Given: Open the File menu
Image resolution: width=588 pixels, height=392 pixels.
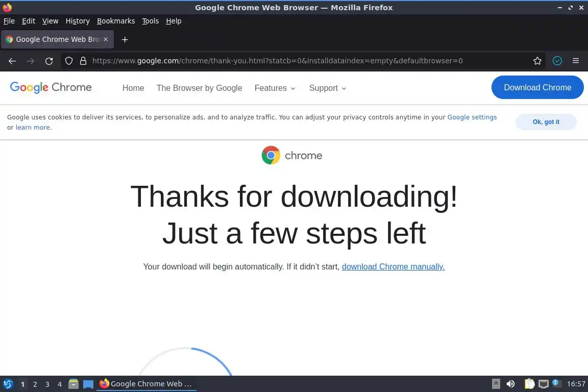Looking at the screenshot, I should pyautogui.click(x=9, y=21).
